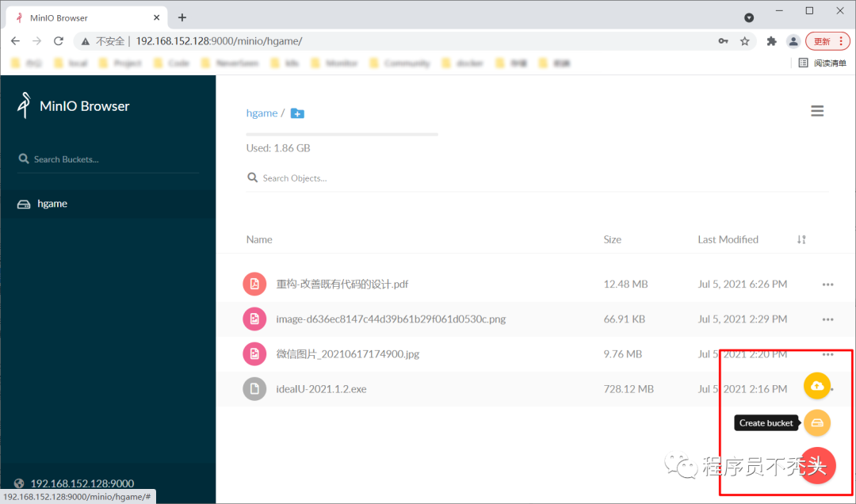Click the Create bucket round button
The image size is (856, 504).
pyautogui.click(x=817, y=422)
